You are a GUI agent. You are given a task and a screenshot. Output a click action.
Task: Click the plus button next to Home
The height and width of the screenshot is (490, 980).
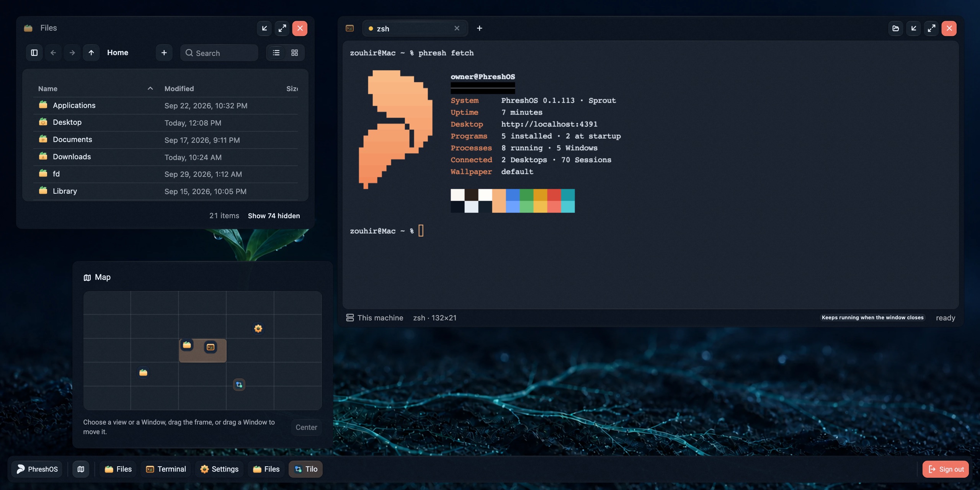164,53
